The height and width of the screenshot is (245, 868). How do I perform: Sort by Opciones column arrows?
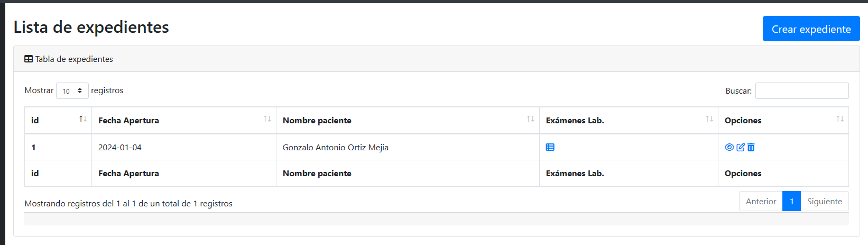[x=840, y=119]
